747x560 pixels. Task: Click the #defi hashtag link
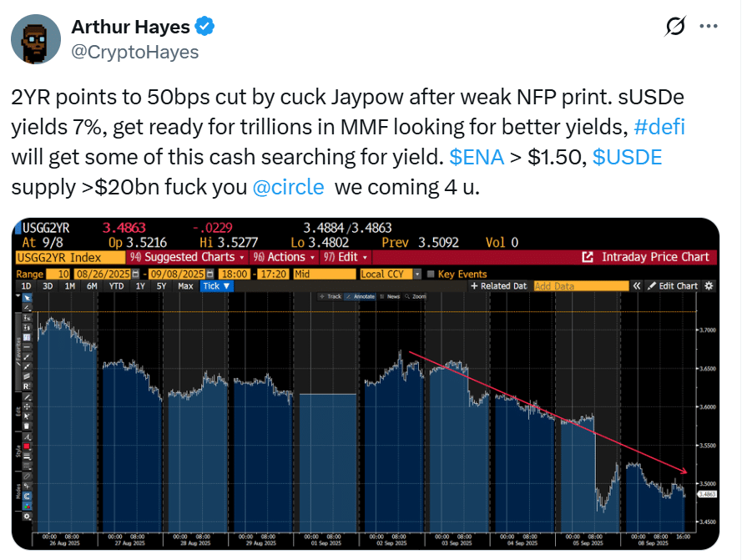tap(659, 129)
